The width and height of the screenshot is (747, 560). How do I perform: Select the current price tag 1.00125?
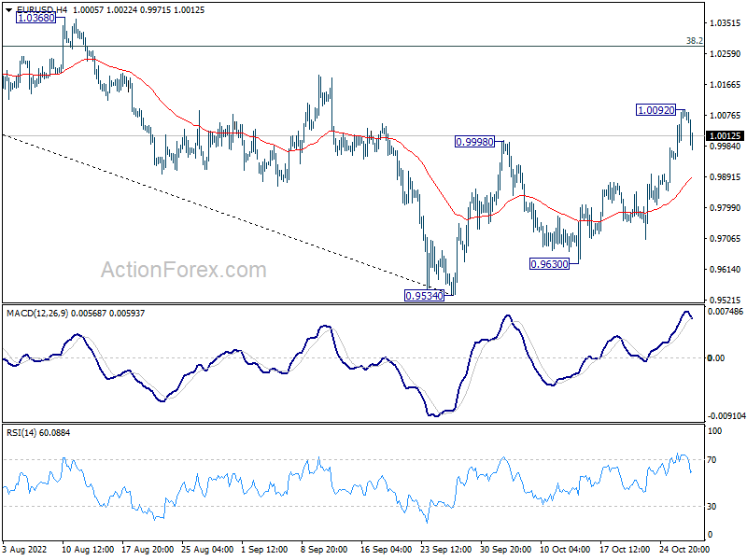tap(726, 136)
